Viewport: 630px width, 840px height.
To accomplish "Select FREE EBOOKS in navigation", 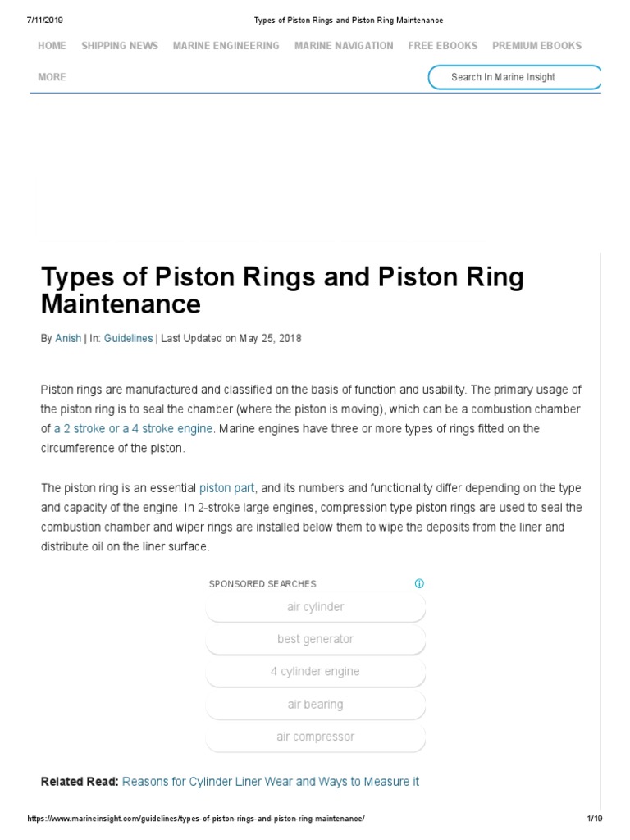I will 442,46.
